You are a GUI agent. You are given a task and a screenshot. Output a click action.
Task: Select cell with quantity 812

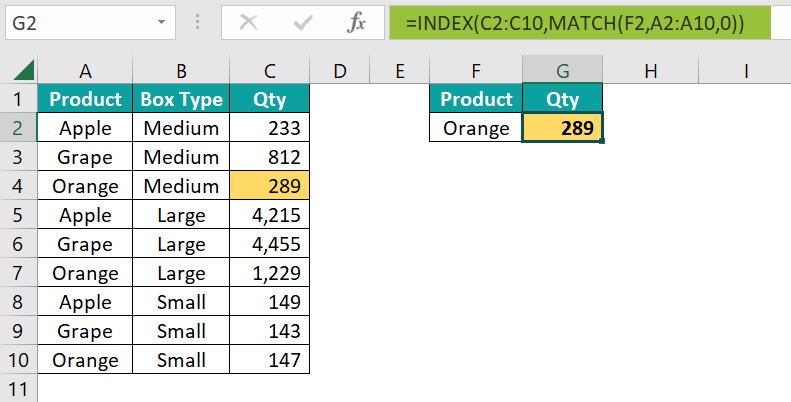(269, 156)
